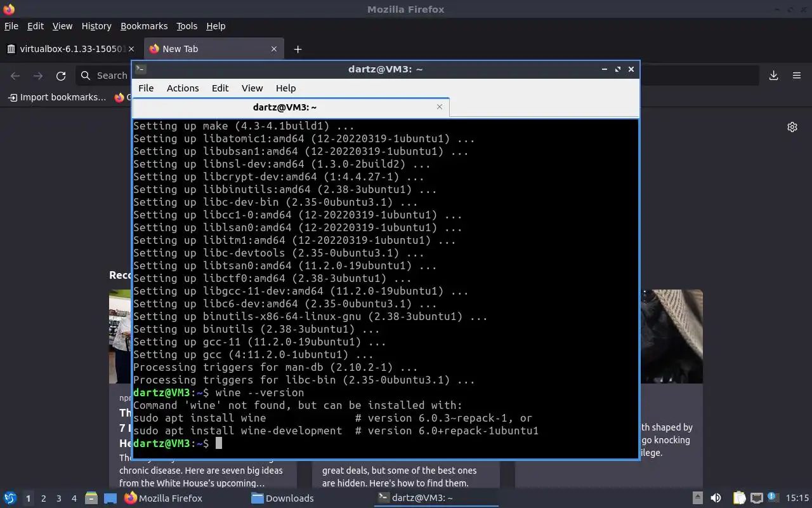Open the volume speaker tray icon
Image resolution: width=812 pixels, height=508 pixels.
[x=716, y=498]
